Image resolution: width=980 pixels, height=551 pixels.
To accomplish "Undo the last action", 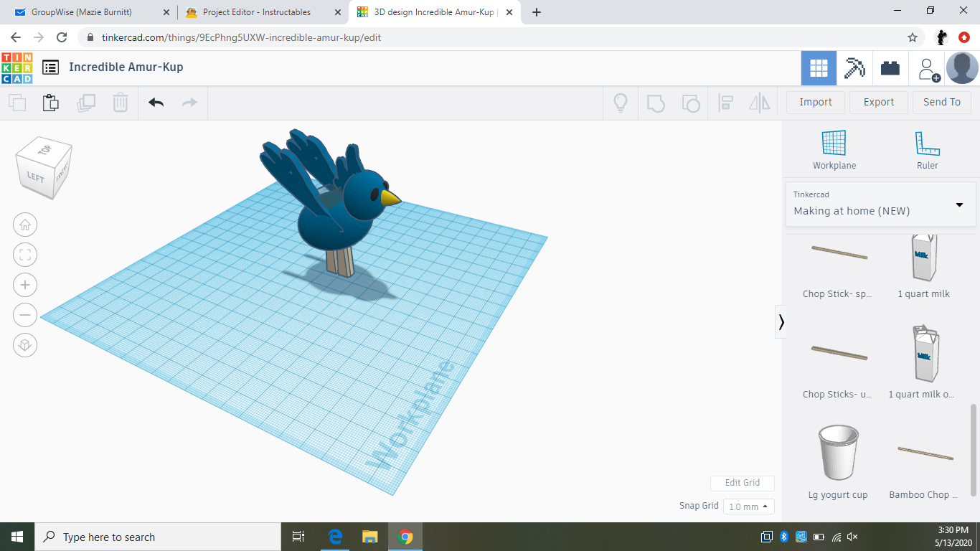I will [156, 103].
